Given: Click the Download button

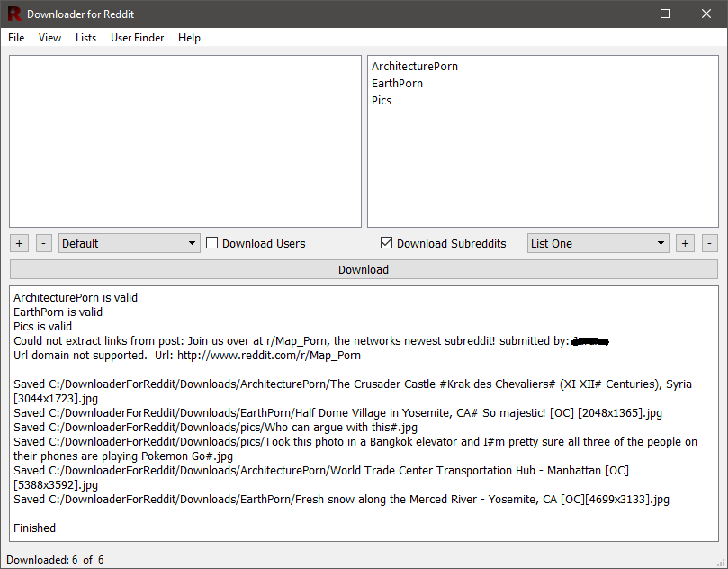Looking at the screenshot, I should tap(364, 269).
